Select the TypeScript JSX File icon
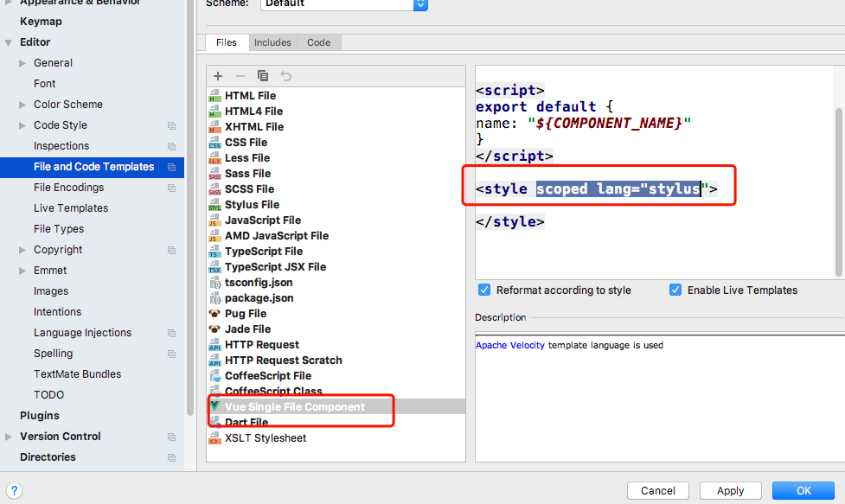Viewport: 845px width, 504px height. point(214,268)
